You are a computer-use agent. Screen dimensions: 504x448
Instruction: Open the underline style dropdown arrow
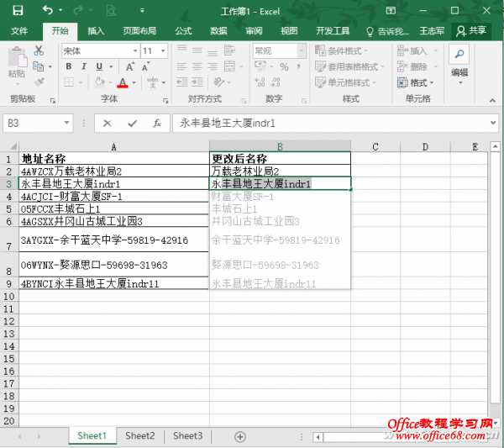[111, 67]
